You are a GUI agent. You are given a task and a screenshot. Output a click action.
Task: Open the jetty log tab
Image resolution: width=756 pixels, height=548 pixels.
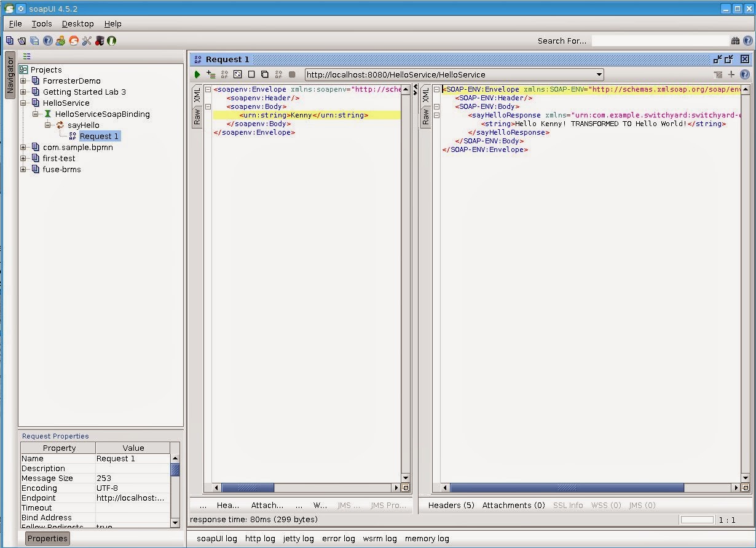[298, 538]
